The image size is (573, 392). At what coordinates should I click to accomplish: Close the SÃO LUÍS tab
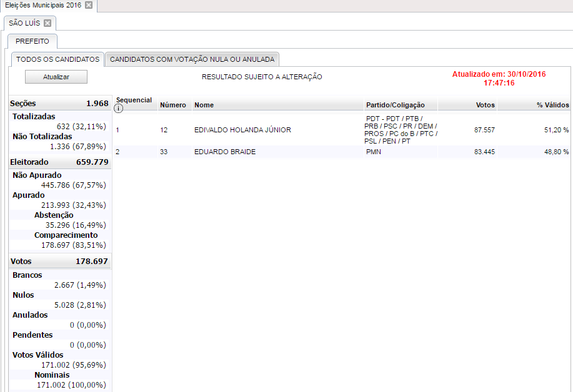coord(47,23)
